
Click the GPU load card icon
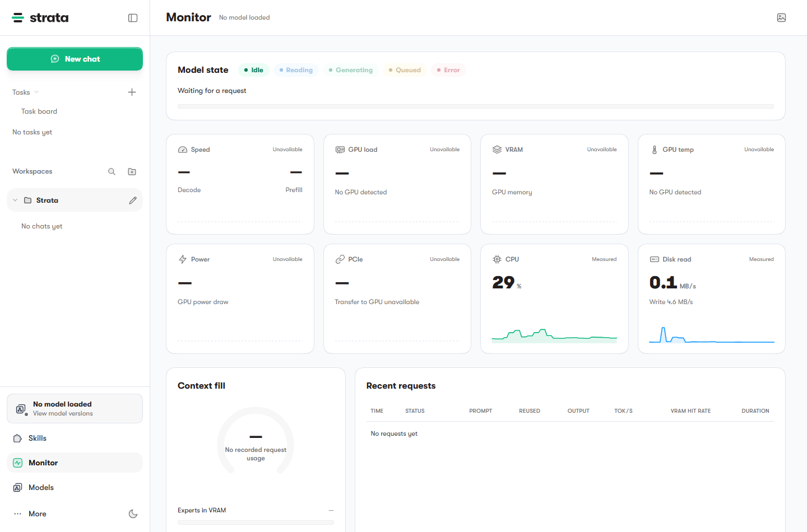(x=340, y=150)
